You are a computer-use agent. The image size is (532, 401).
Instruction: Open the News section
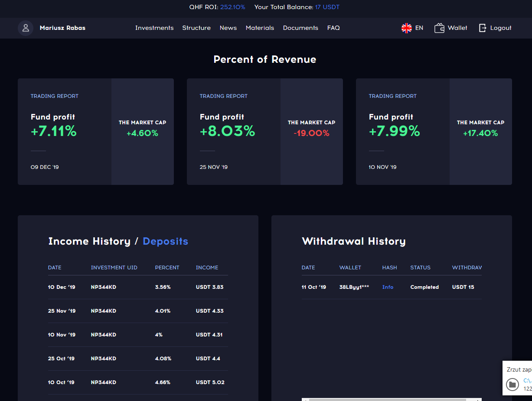point(228,28)
